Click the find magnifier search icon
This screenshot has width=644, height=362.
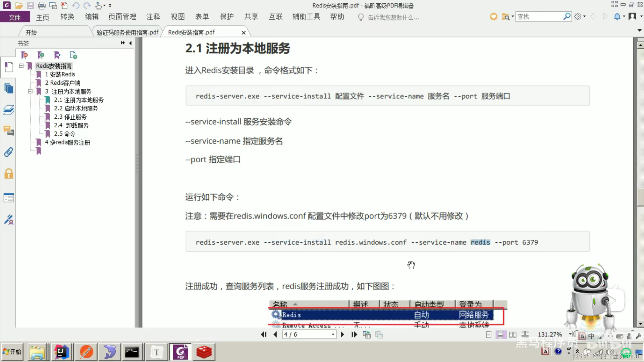pyautogui.click(x=567, y=16)
